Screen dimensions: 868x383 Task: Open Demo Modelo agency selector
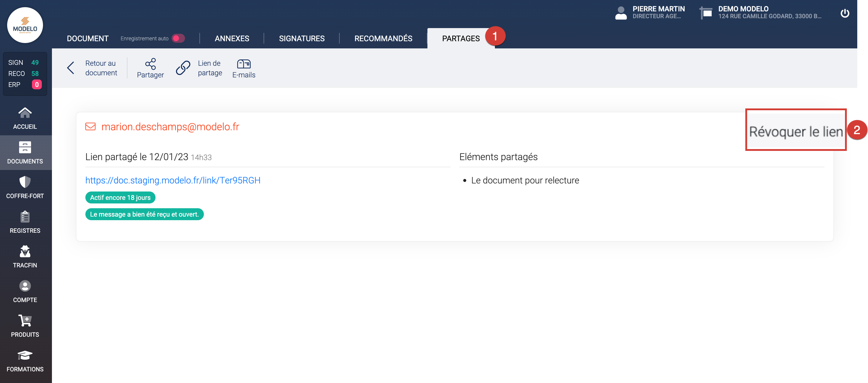(760, 13)
